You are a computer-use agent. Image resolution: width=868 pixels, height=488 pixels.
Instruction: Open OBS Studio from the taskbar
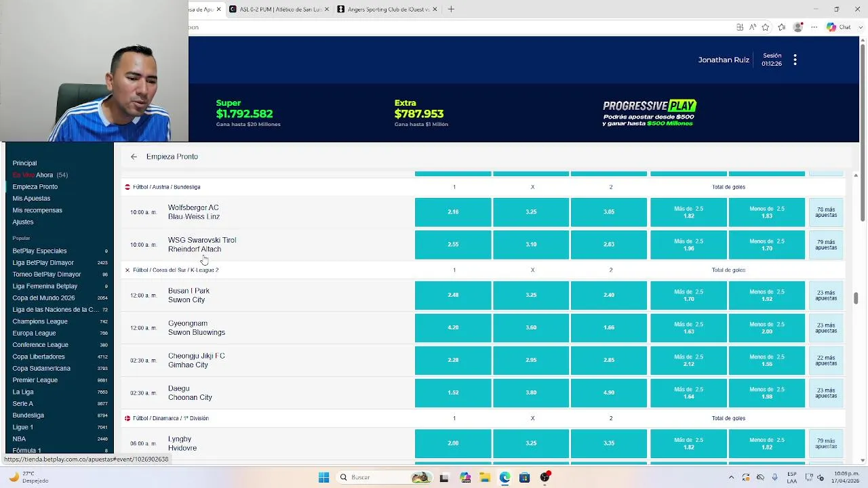pyautogui.click(x=545, y=477)
